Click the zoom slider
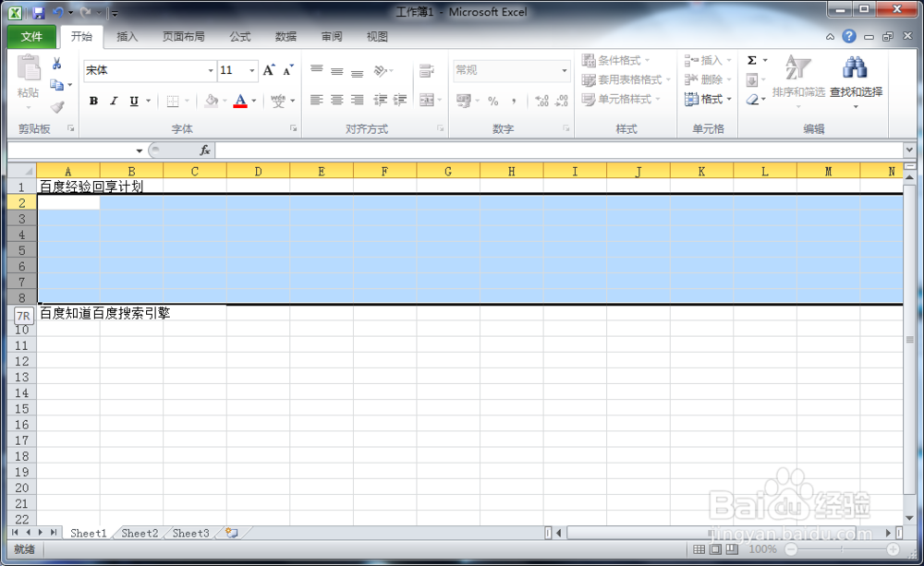Image resolution: width=924 pixels, height=566 pixels. (x=842, y=549)
